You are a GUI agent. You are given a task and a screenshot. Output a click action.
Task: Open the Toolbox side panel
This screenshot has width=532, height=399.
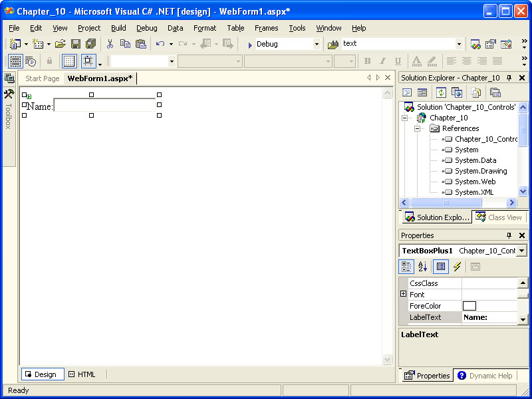coord(9,106)
